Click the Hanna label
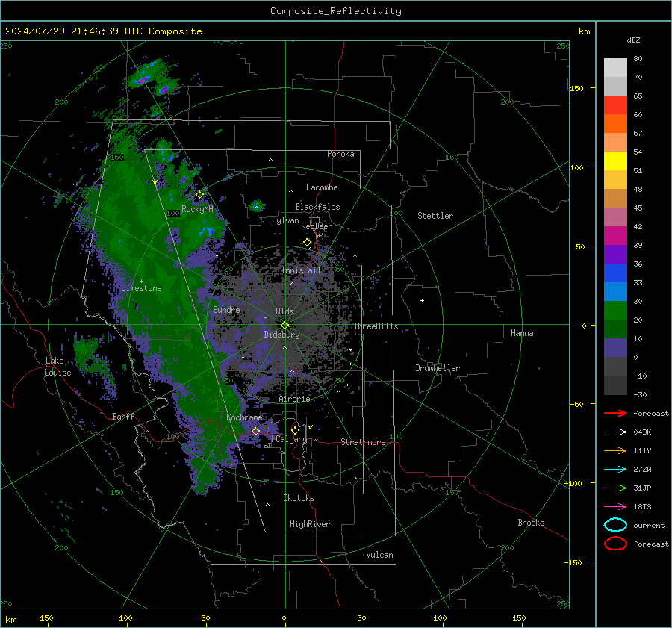The height and width of the screenshot is (628, 672). click(522, 332)
